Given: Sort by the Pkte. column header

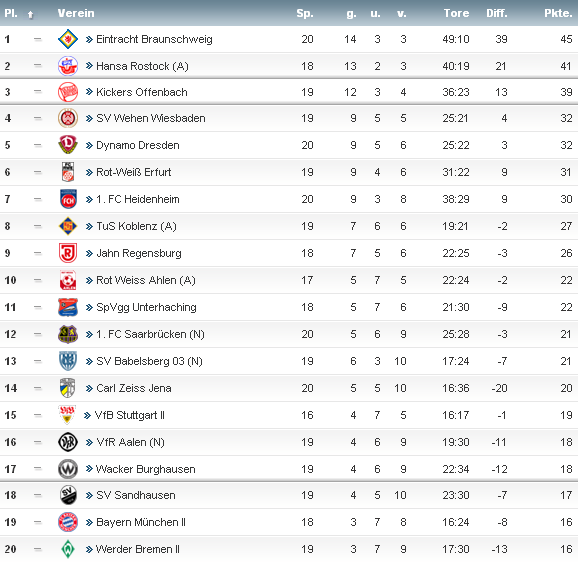Looking at the screenshot, I should point(558,13).
